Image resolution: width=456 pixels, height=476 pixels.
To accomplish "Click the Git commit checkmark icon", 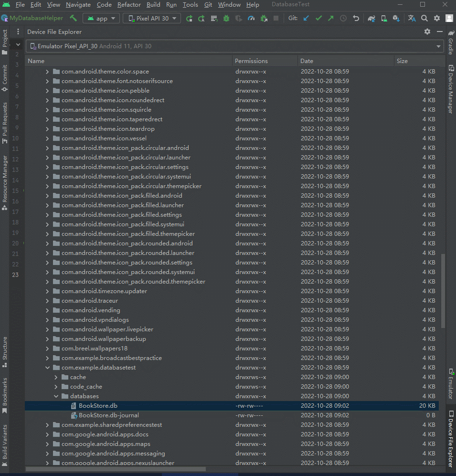I will coord(318,18).
